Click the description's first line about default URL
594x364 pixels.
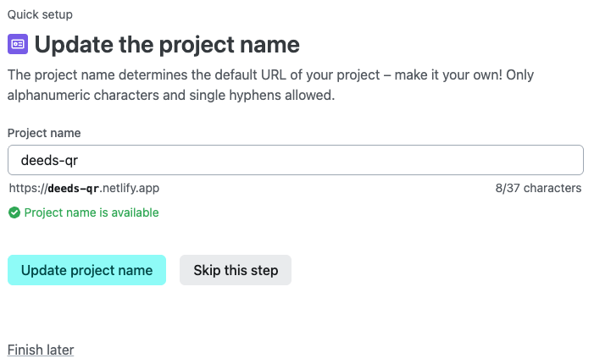270,75
